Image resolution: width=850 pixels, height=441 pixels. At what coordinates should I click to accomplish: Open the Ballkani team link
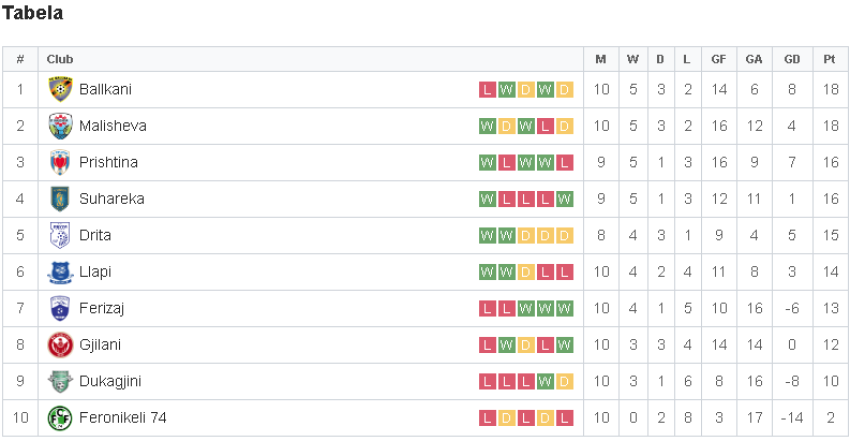105,89
